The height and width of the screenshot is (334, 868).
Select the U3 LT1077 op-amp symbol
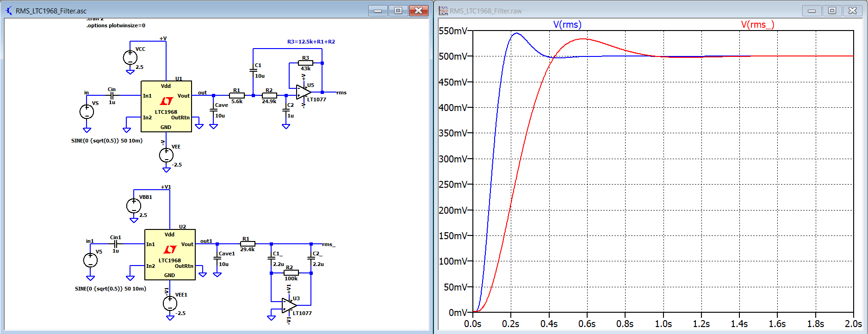289,305
